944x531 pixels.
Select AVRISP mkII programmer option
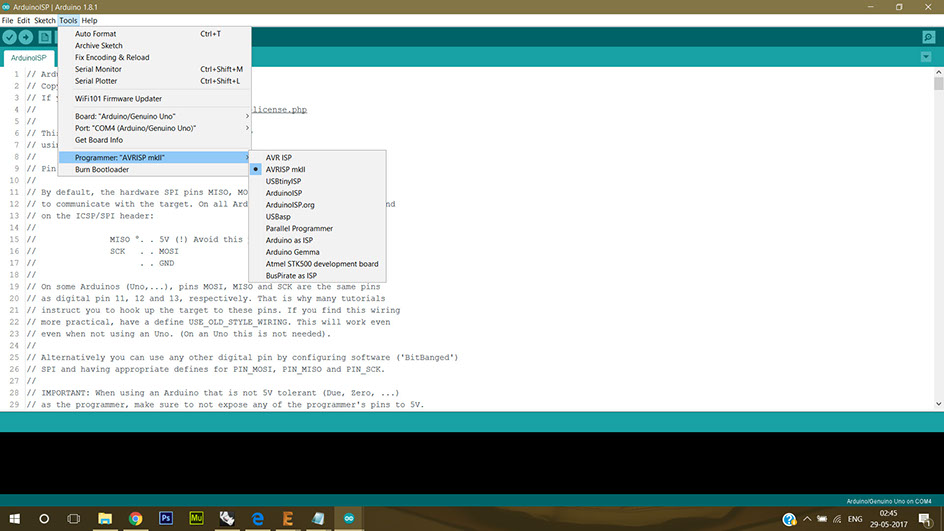(317, 169)
